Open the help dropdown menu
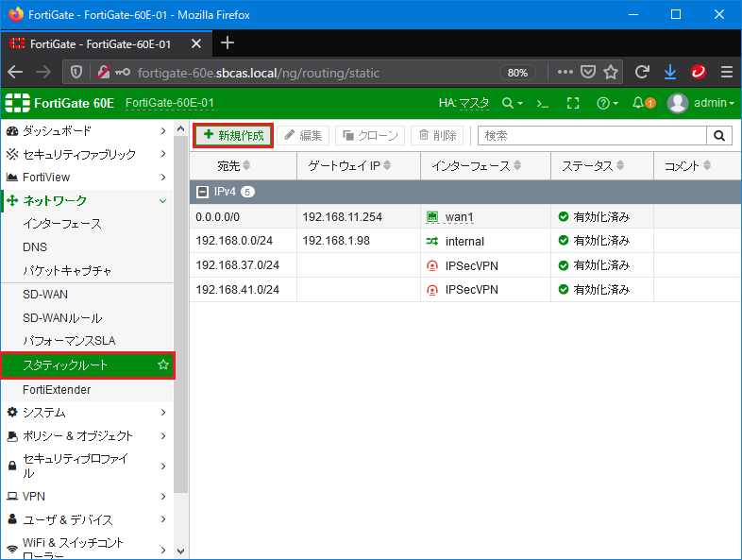The height and width of the screenshot is (560, 742). (x=608, y=103)
